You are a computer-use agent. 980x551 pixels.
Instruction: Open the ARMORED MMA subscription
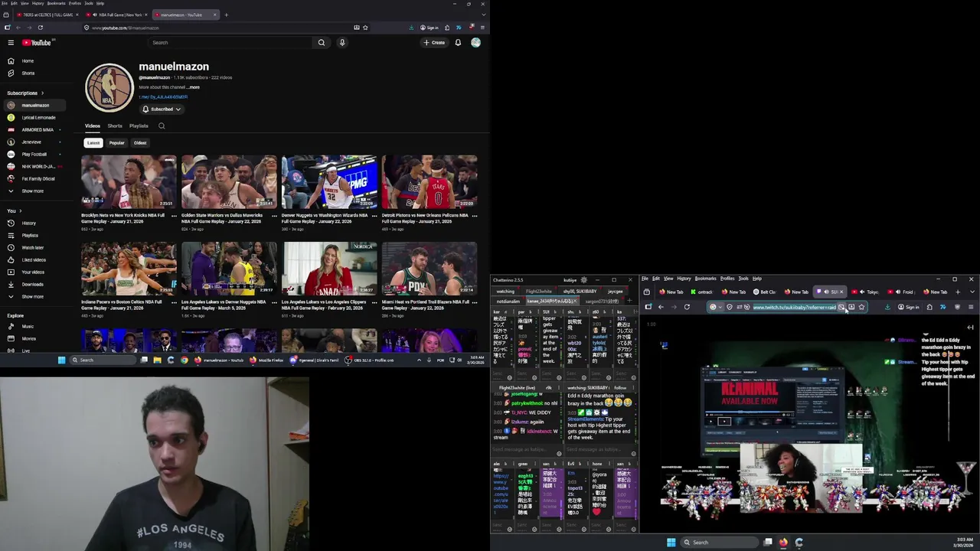pyautogui.click(x=34, y=130)
